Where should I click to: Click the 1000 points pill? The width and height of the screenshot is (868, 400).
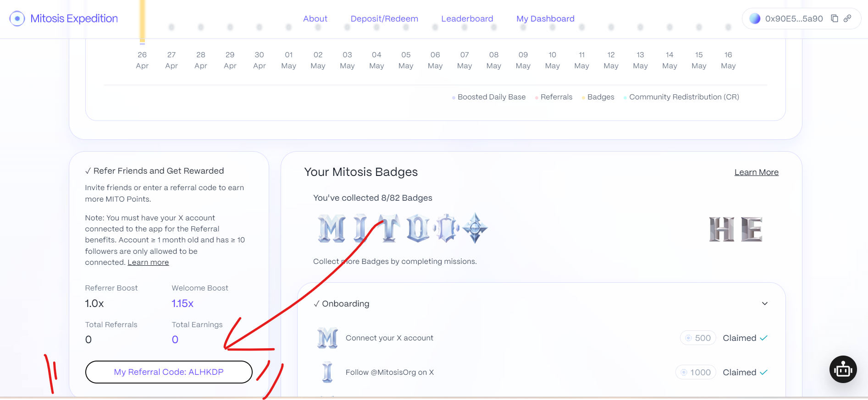(x=696, y=373)
